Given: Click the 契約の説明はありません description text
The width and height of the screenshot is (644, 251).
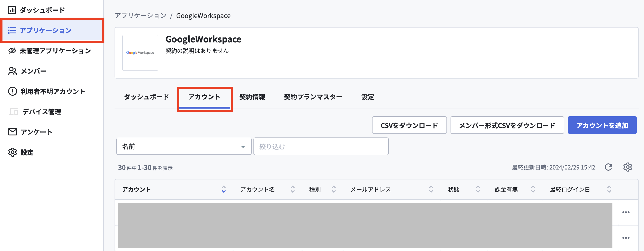Looking at the screenshot, I should click(x=197, y=51).
